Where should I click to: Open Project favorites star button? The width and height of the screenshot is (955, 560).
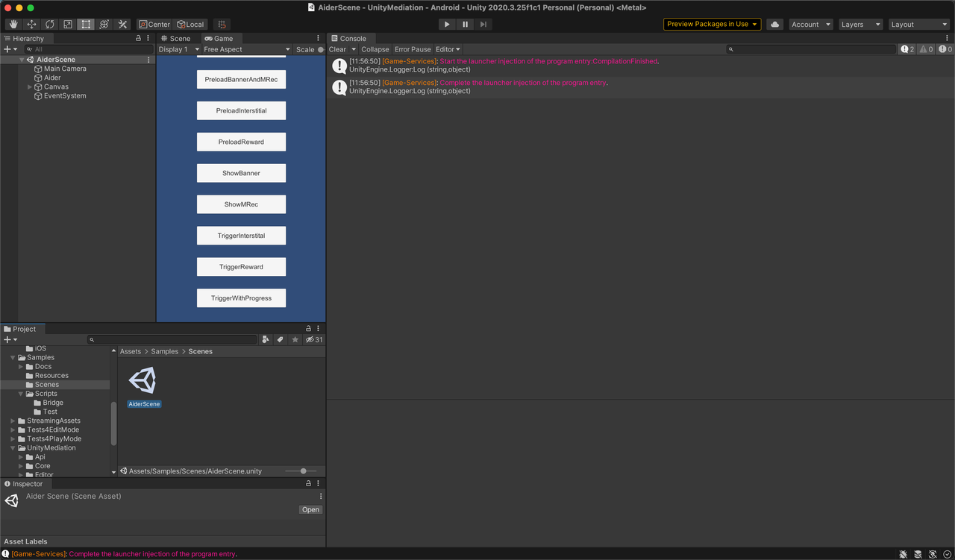tap(295, 339)
